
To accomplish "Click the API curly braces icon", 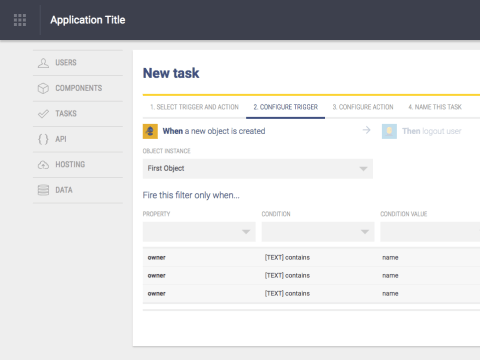I will (43, 139).
